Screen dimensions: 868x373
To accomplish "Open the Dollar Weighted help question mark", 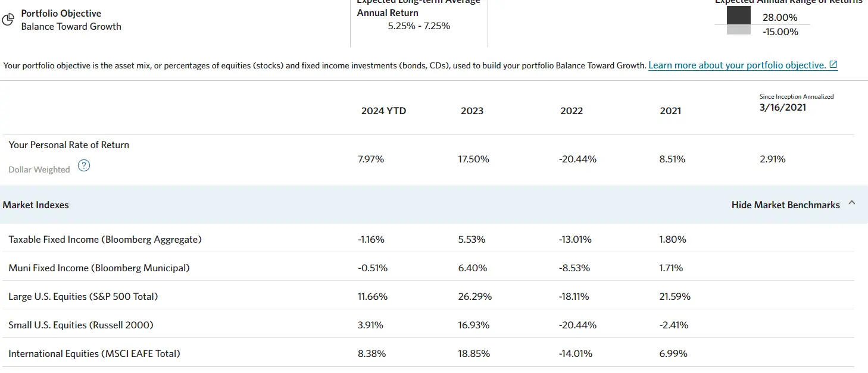I will [x=85, y=166].
